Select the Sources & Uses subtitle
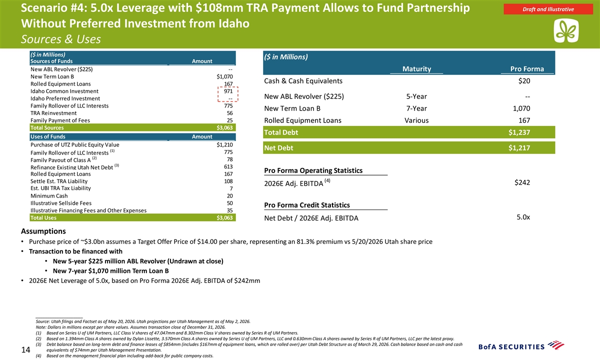The image size is (600, 364). (x=61, y=39)
